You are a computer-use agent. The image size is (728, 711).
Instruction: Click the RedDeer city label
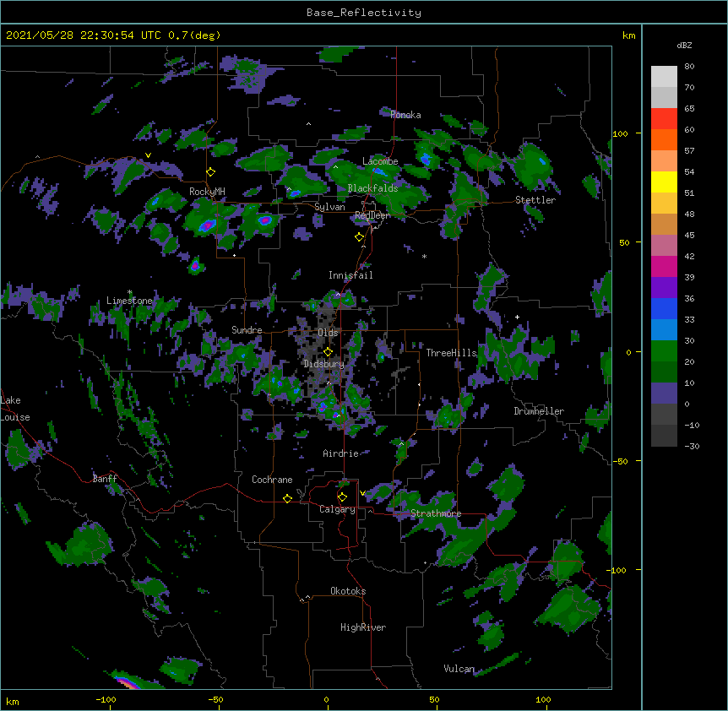(372, 215)
